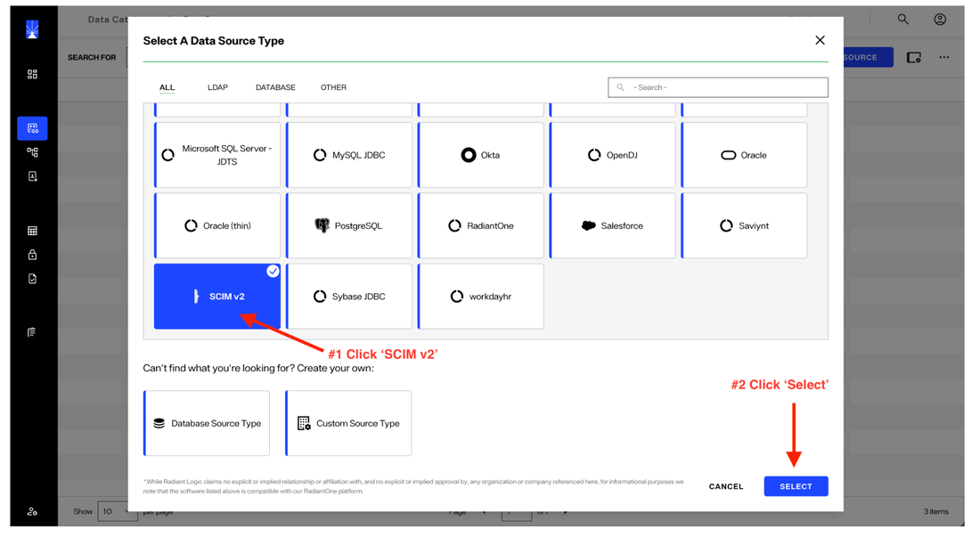Click the Salesforce cloud icon

pyautogui.click(x=588, y=225)
